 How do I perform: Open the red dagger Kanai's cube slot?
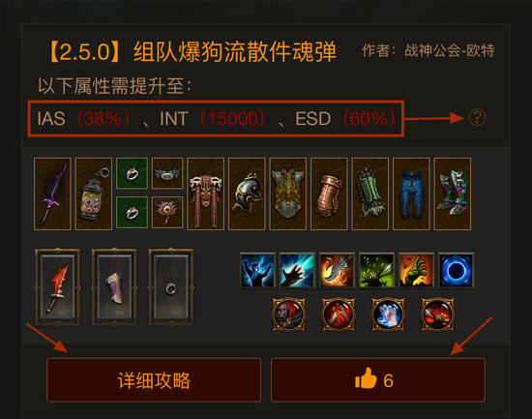(x=57, y=287)
